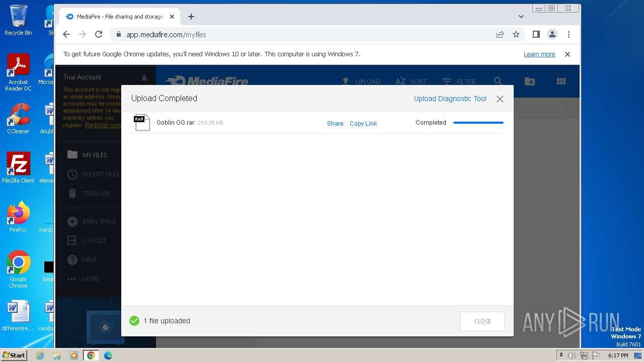Viewport: 644px width, 362px height.
Task: Dismiss the Chrome update notification bar
Action: (568, 54)
